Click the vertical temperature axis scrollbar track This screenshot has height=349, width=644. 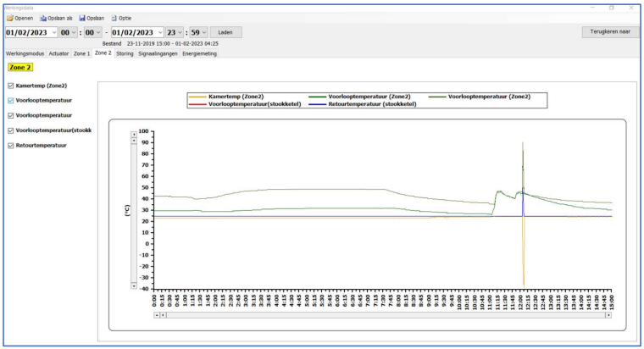[133, 212]
